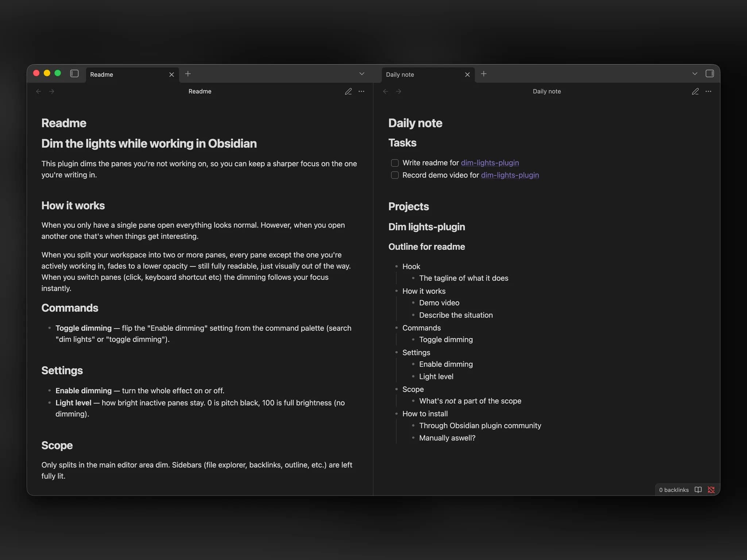
Task: Click the 'Demo video' outline bullet
Action: (439, 303)
